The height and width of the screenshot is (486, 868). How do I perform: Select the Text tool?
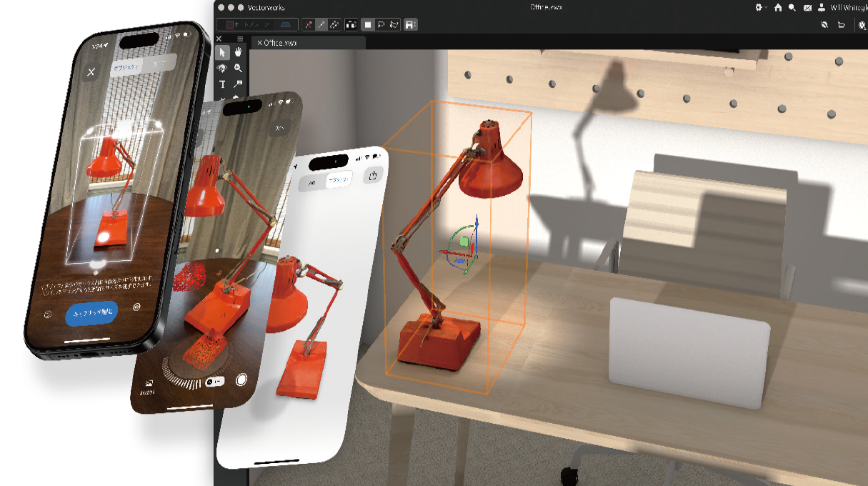(222, 84)
